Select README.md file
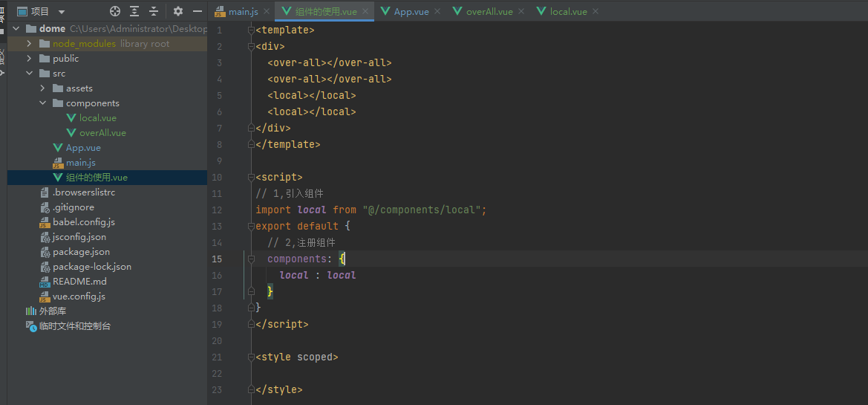 point(79,282)
